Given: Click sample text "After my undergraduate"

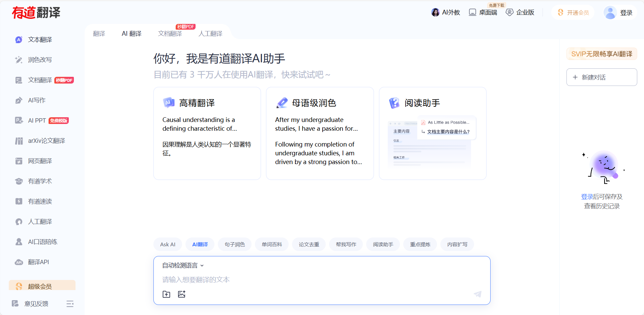Looking at the screenshot, I should click(x=309, y=120).
